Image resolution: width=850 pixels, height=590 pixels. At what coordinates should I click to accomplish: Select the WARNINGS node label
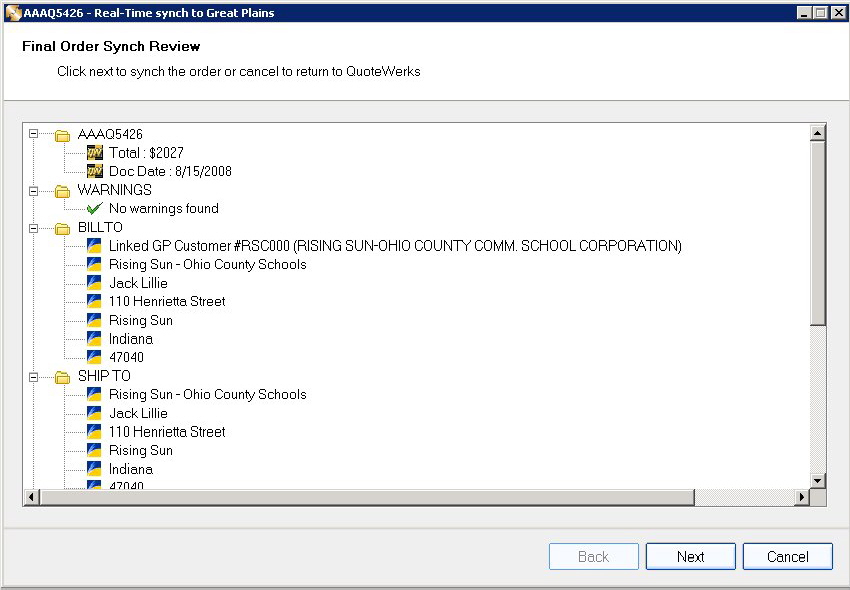[x=114, y=190]
